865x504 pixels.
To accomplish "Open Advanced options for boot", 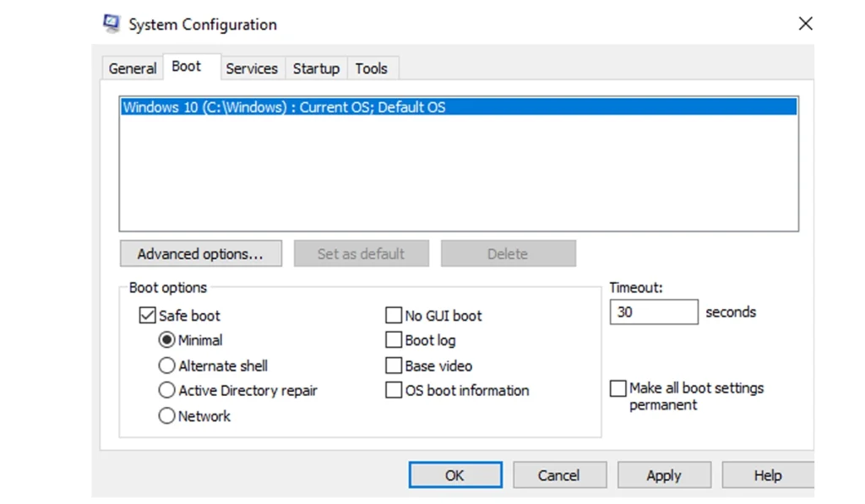I will (199, 253).
